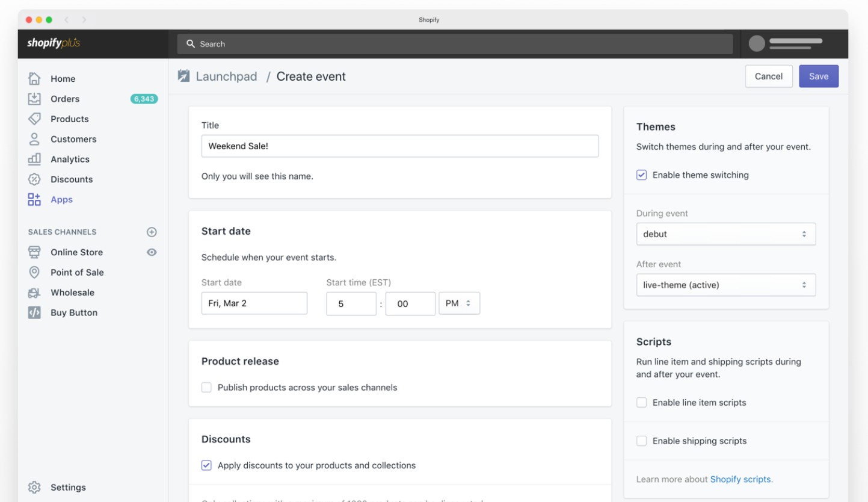Click the Title input field
Viewport: 868px width, 502px height.
point(400,146)
